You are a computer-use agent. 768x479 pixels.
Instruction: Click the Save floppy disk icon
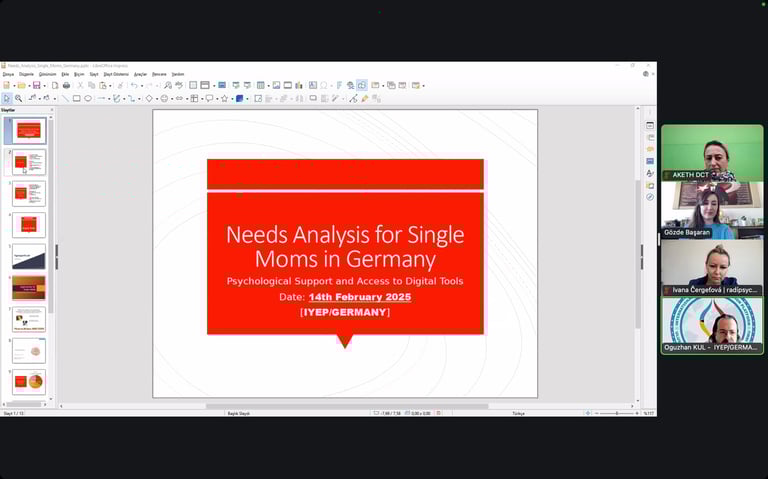36,86
